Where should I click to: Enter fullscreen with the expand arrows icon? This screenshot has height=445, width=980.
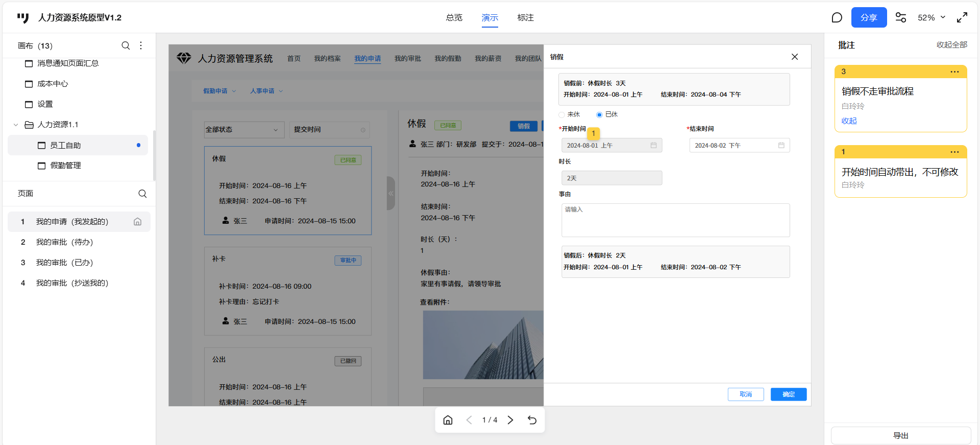[x=962, y=18]
